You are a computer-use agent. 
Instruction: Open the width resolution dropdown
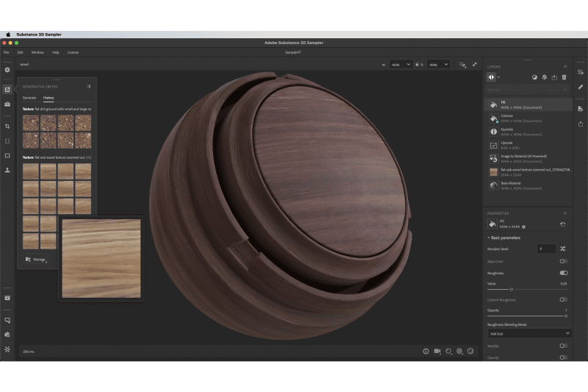pyautogui.click(x=401, y=65)
